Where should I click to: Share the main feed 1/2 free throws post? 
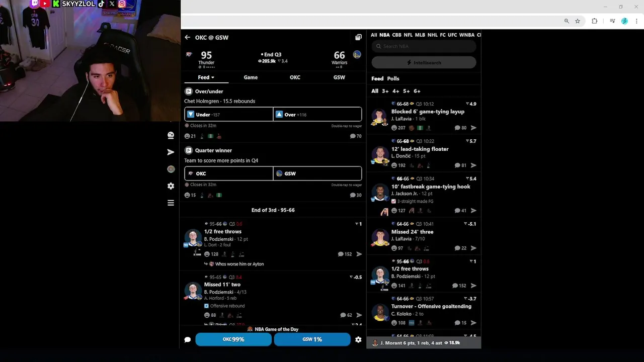click(x=359, y=254)
